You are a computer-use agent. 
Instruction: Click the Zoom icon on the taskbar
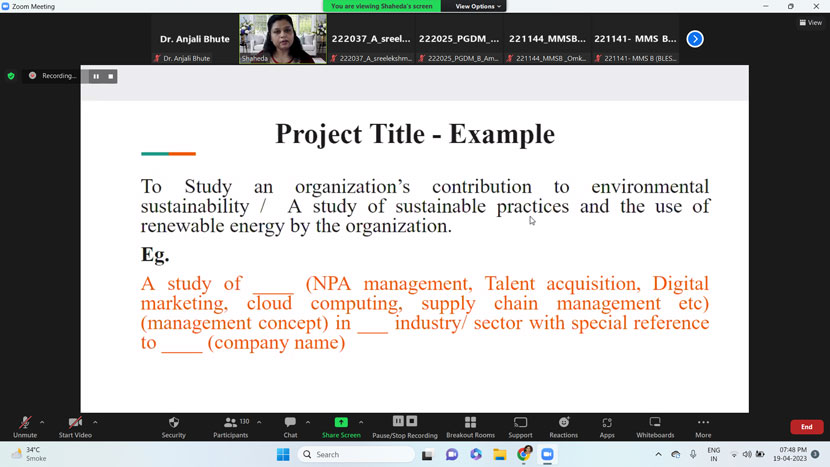(x=547, y=454)
